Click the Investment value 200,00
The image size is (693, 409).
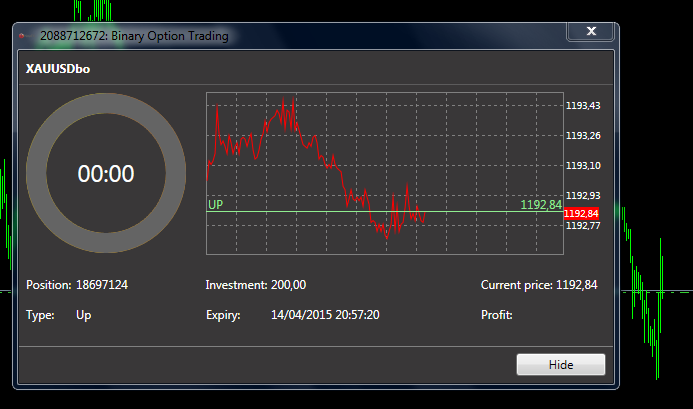pyautogui.click(x=288, y=285)
